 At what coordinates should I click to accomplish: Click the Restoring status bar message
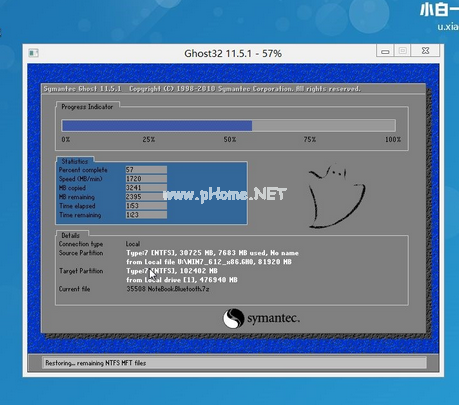pyautogui.click(x=96, y=363)
